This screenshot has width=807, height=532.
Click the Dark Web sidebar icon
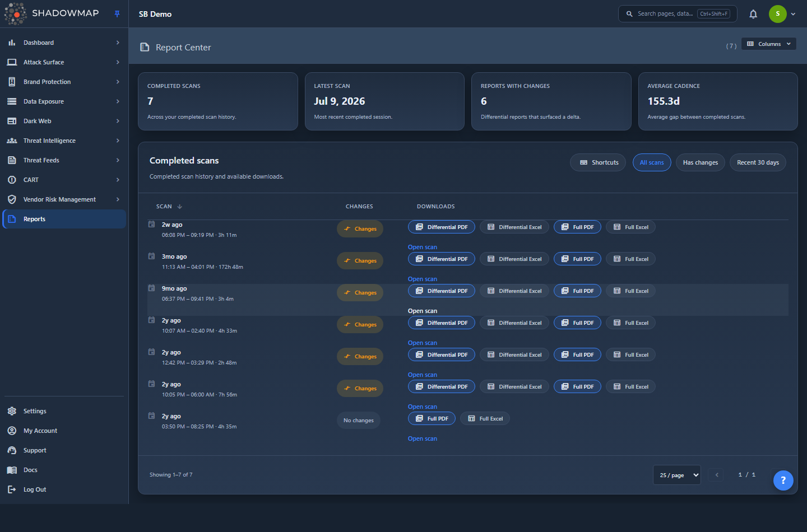click(12, 121)
